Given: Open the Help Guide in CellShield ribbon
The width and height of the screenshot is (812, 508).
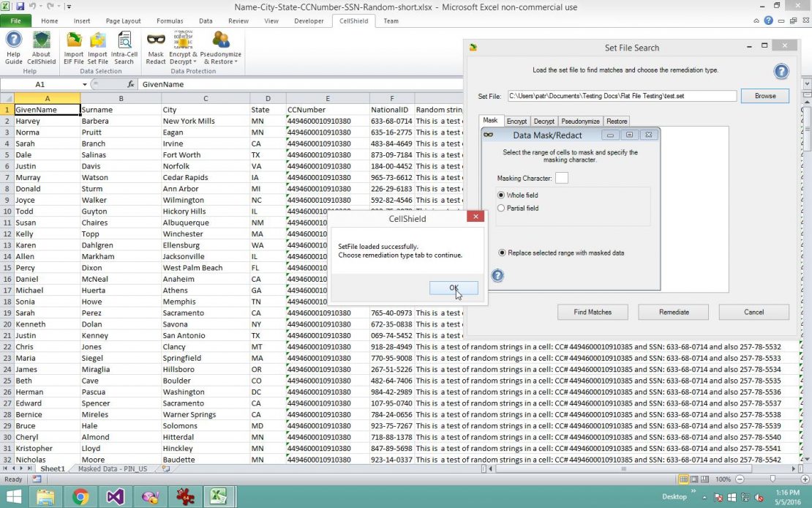Looking at the screenshot, I should pos(13,48).
